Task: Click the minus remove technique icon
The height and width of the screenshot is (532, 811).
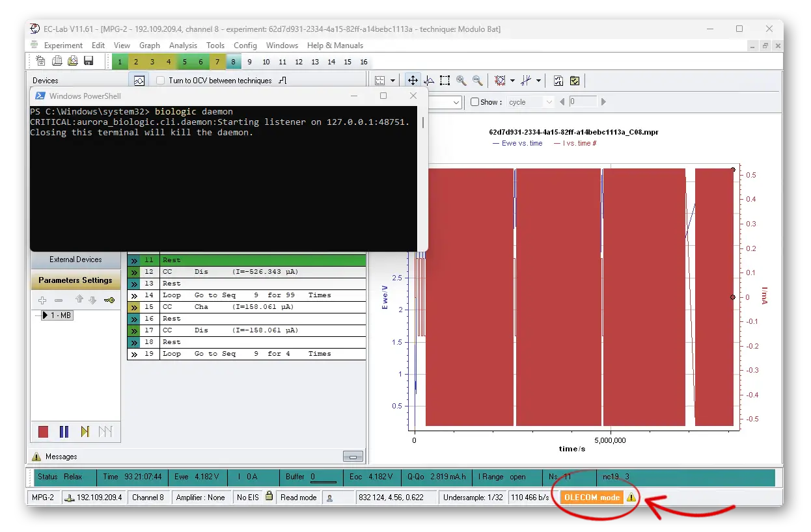Action: pyautogui.click(x=59, y=300)
